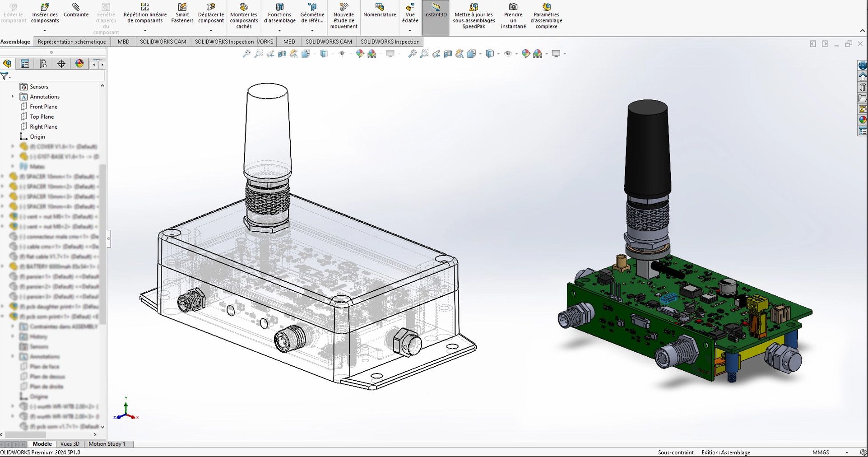Select Top Plane in the feature tree
The image size is (868, 457).
click(x=37, y=117)
